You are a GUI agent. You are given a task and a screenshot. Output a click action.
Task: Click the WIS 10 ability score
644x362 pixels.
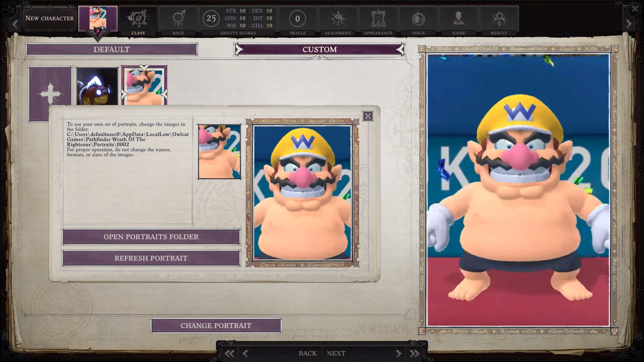pyautogui.click(x=236, y=26)
